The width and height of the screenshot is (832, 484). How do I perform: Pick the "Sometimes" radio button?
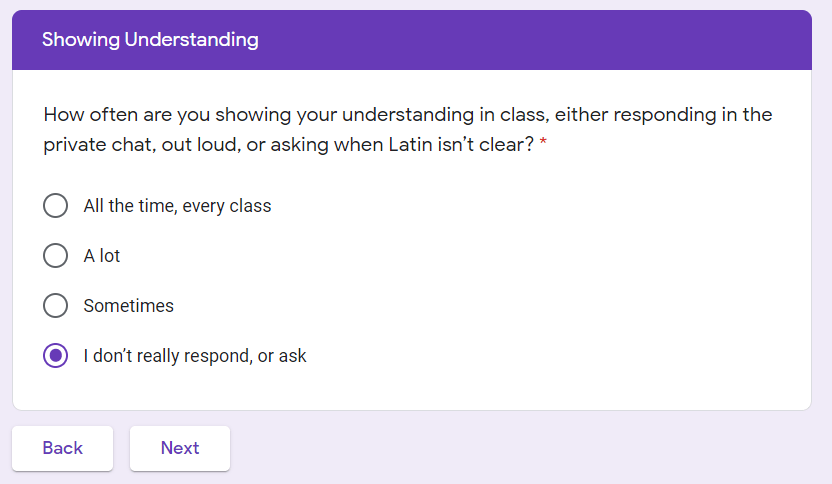(56, 306)
